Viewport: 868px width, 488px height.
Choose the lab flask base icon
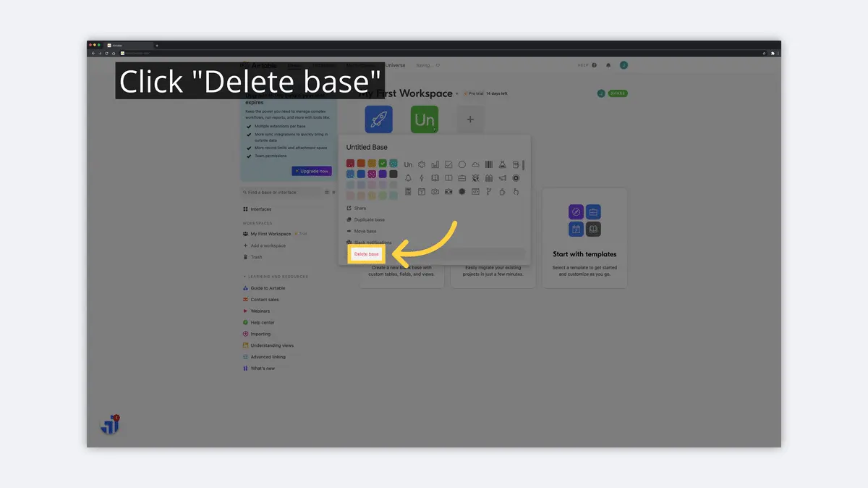click(503, 164)
